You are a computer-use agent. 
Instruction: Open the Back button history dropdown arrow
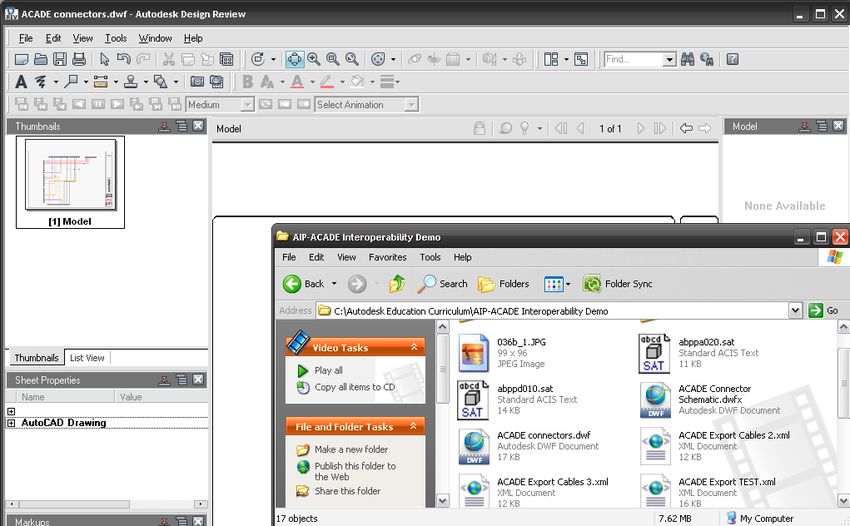(x=334, y=284)
